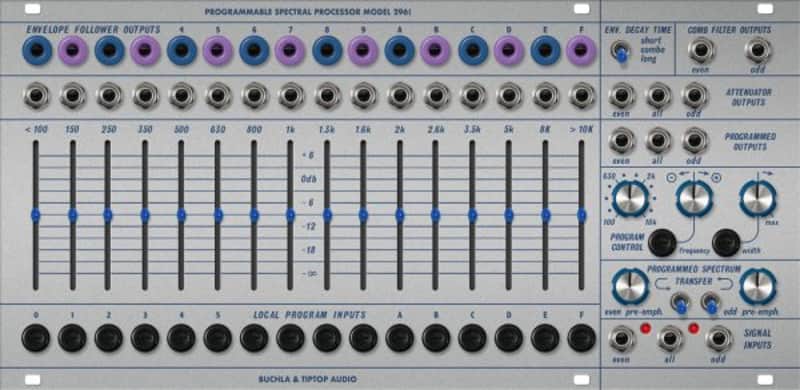Toggle the even transfer switch
The image size is (800, 390).
pyautogui.click(x=680, y=304)
